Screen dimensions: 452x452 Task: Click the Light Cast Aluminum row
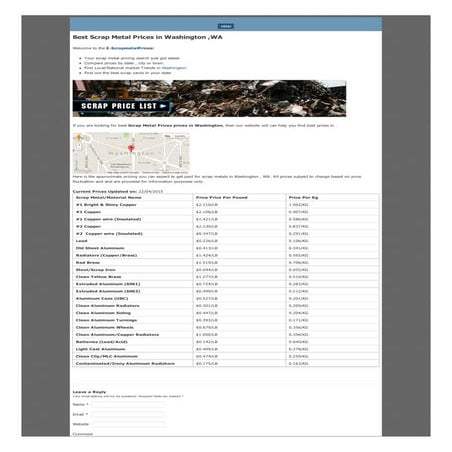coord(226,349)
